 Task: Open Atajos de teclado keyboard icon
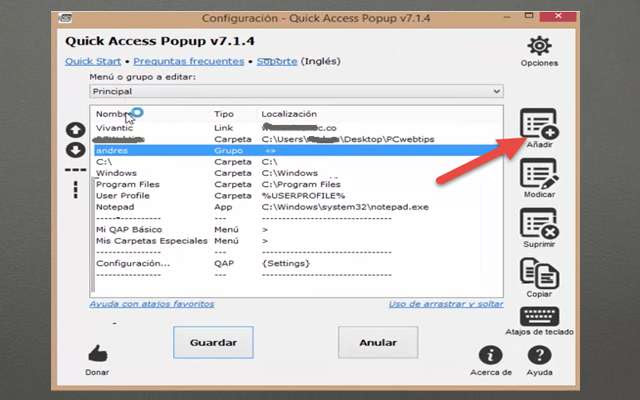539,316
